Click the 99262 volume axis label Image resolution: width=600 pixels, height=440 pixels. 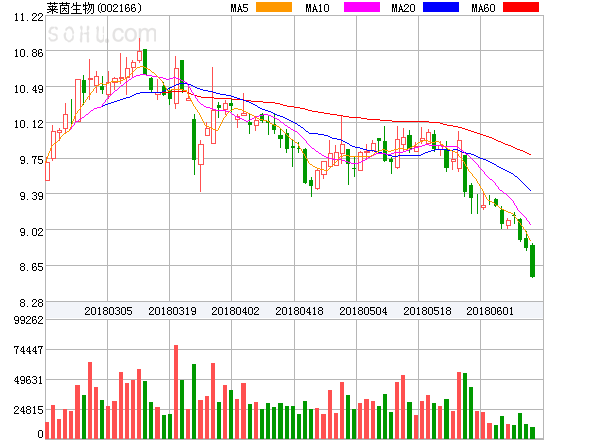(x=29, y=320)
